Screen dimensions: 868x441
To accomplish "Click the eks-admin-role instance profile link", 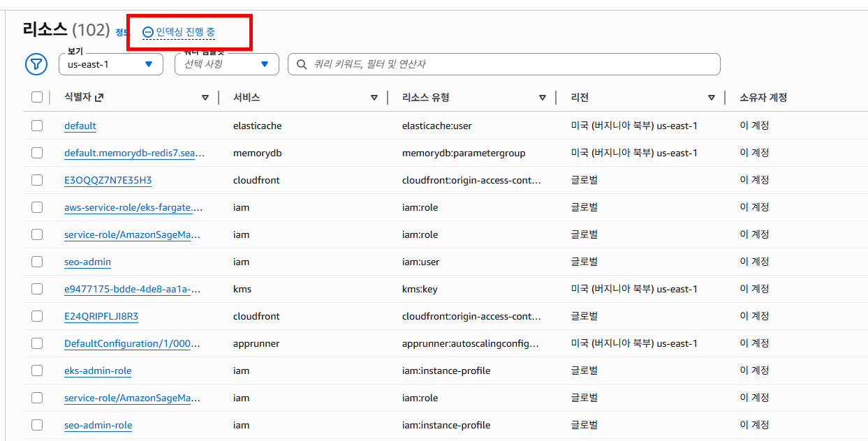I will click(98, 371).
